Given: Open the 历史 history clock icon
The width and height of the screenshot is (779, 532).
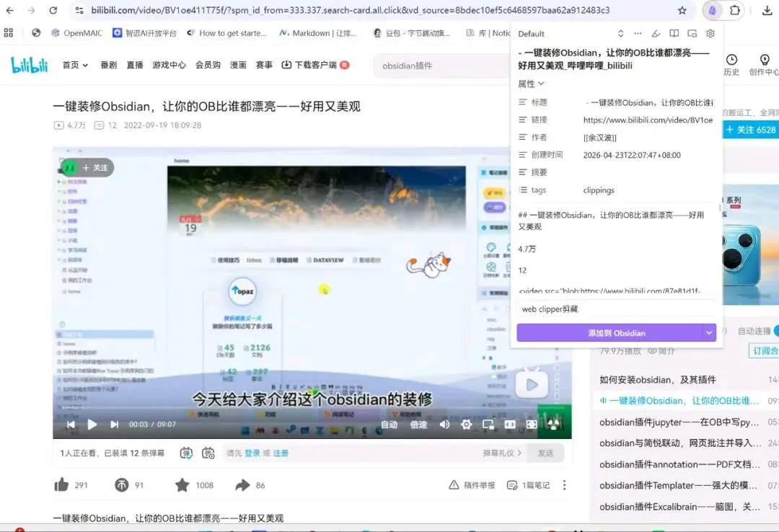Looking at the screenshot, I should click(731, 65).
